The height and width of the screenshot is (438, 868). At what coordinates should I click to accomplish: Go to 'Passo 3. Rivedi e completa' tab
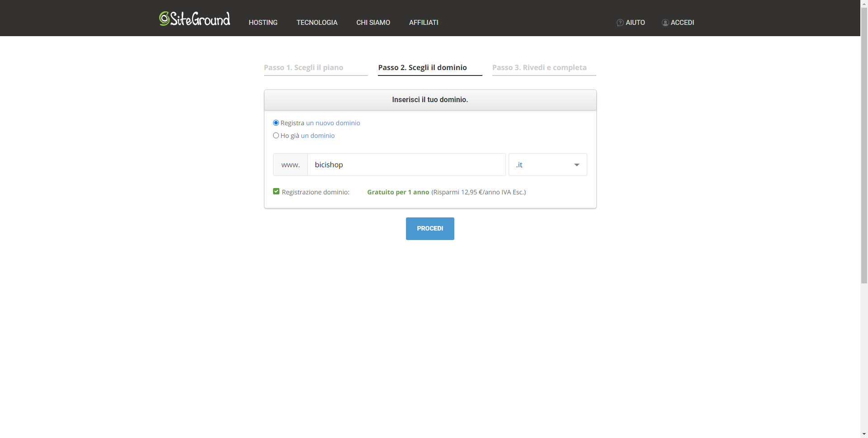pyautogui.click(x=539, y=67)
